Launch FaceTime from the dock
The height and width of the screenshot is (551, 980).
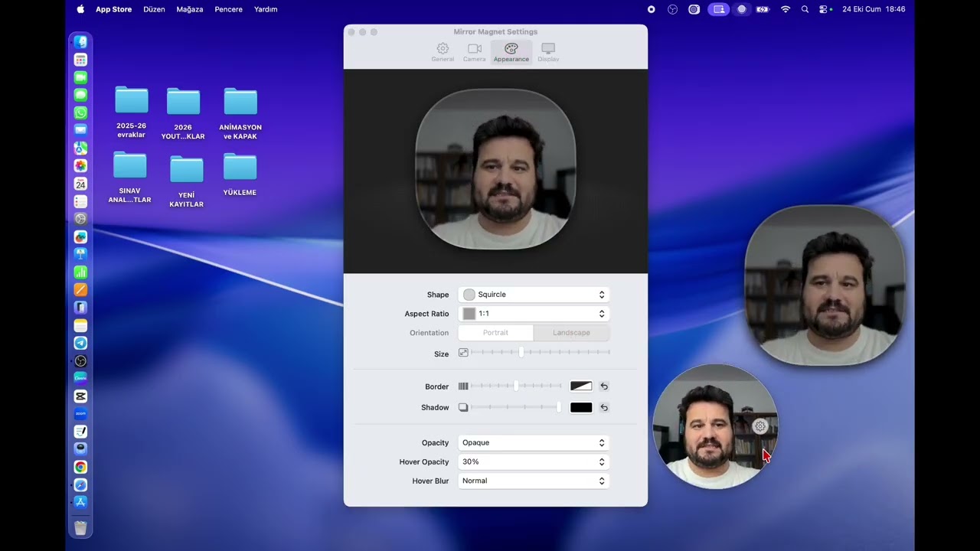coord(80,77)
